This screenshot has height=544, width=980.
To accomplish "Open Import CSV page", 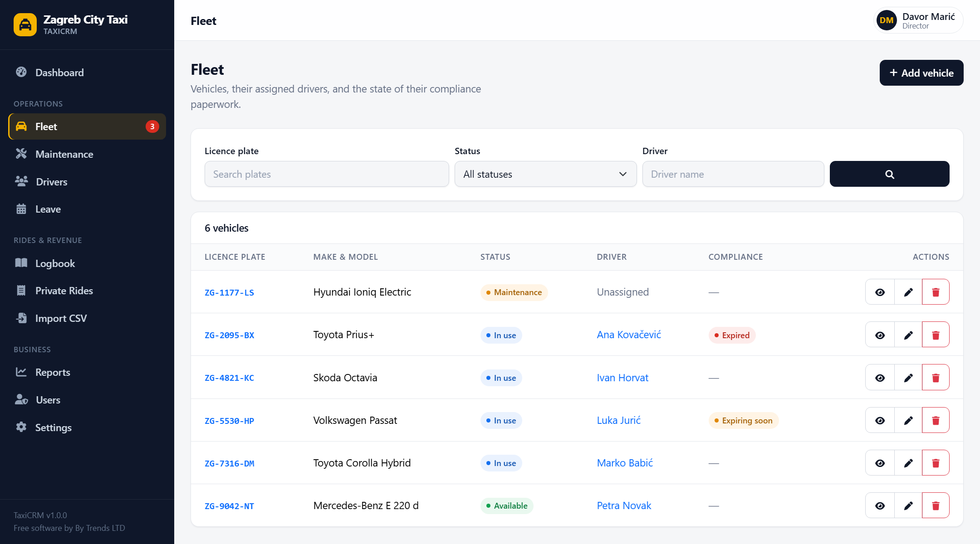I will (x=87, y=318).
